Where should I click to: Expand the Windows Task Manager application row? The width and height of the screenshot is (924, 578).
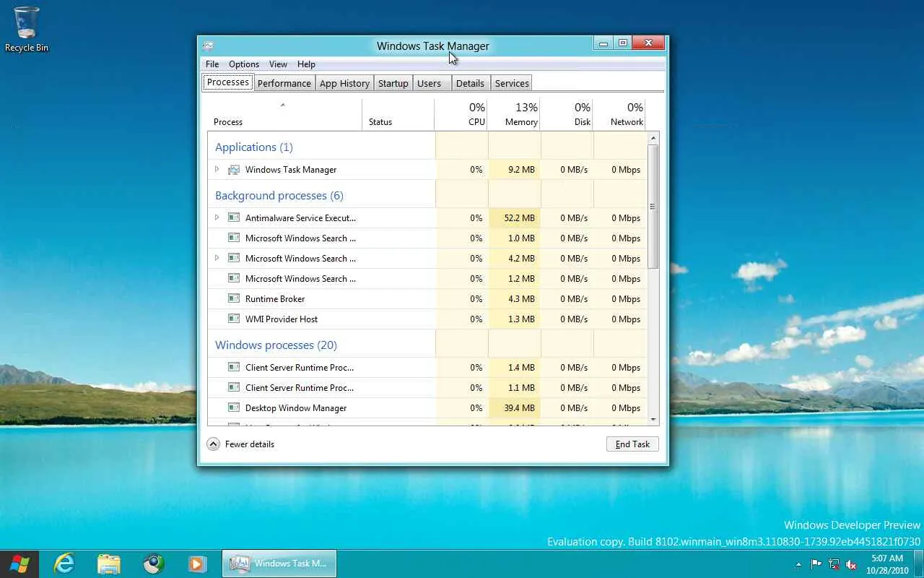point(217,170)
